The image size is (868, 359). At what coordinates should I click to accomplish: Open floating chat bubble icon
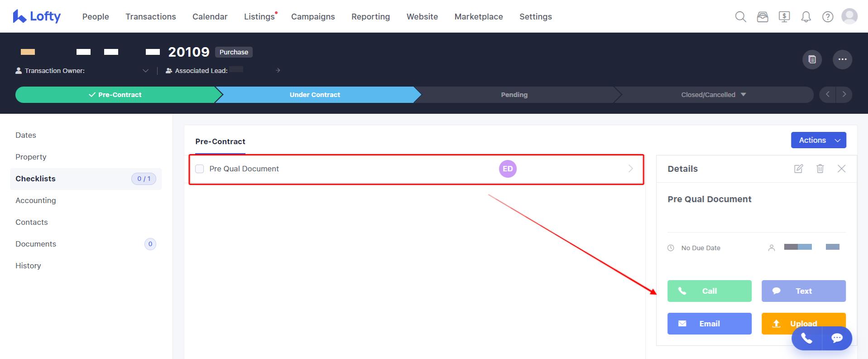[837, 338]
